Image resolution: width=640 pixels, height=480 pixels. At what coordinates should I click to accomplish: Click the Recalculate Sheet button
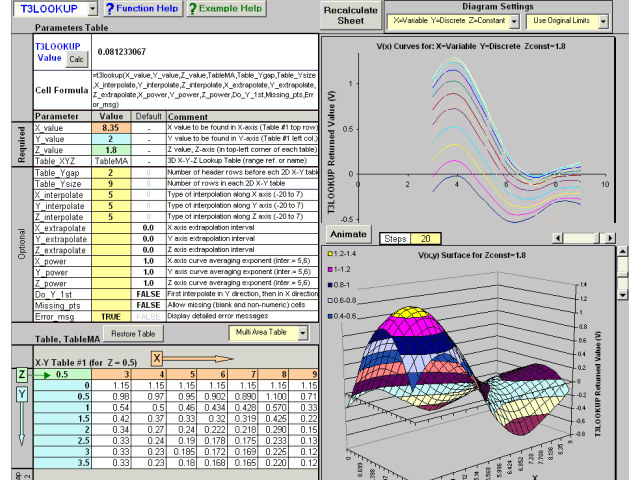coord(349,16)
